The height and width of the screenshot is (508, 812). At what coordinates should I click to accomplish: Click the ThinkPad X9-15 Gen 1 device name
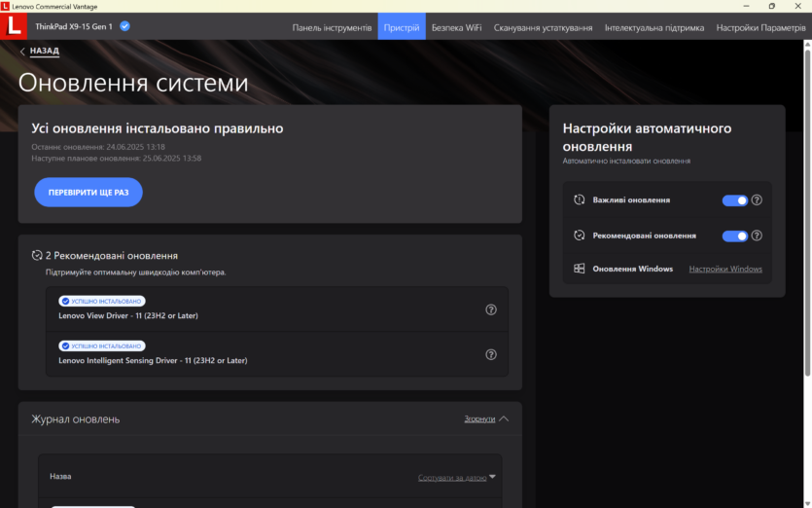(74, 26)
